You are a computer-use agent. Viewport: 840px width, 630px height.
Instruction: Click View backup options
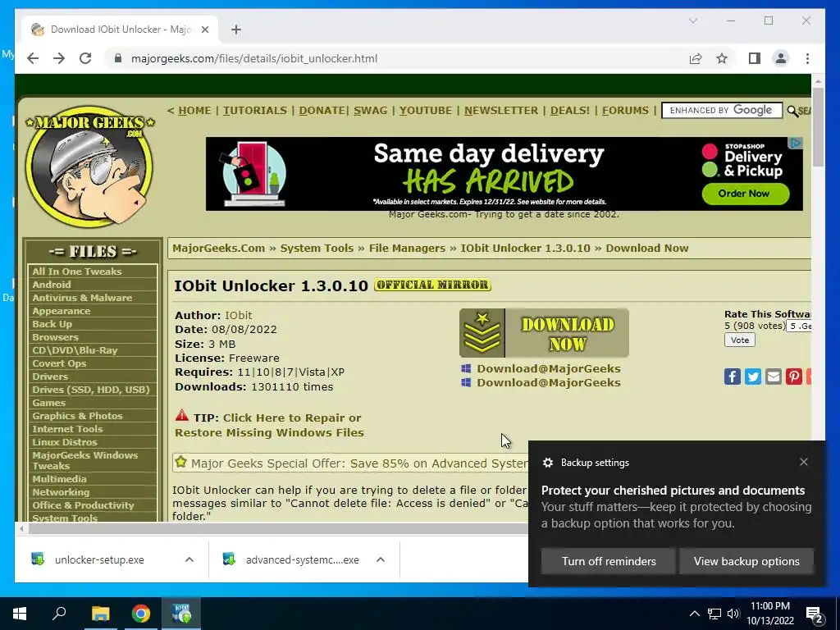[746, 561]
